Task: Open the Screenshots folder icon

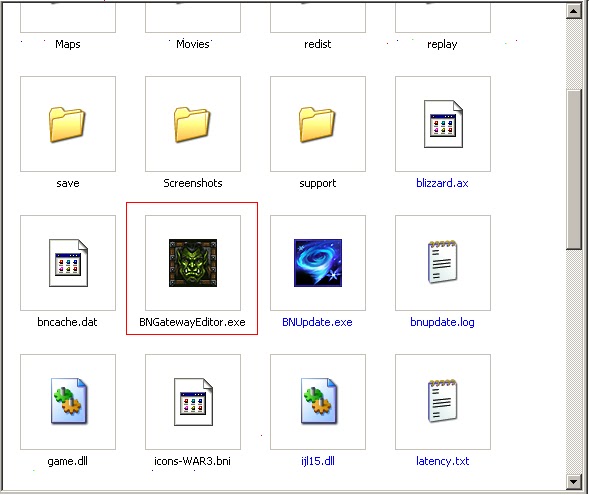Action: 192,124
